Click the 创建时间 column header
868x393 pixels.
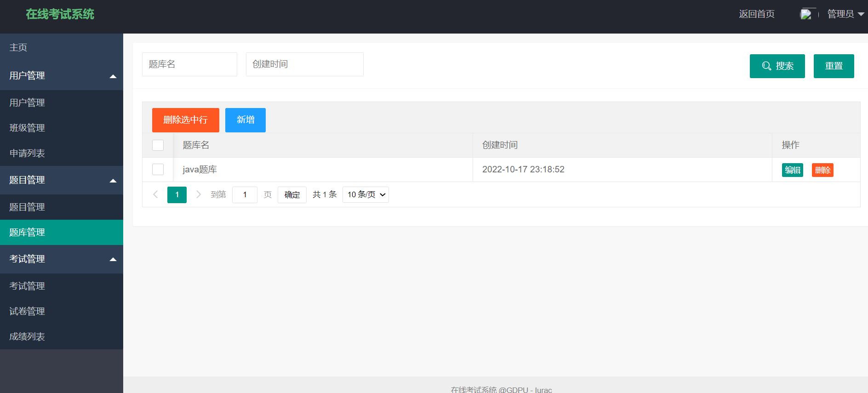[622, 145]
